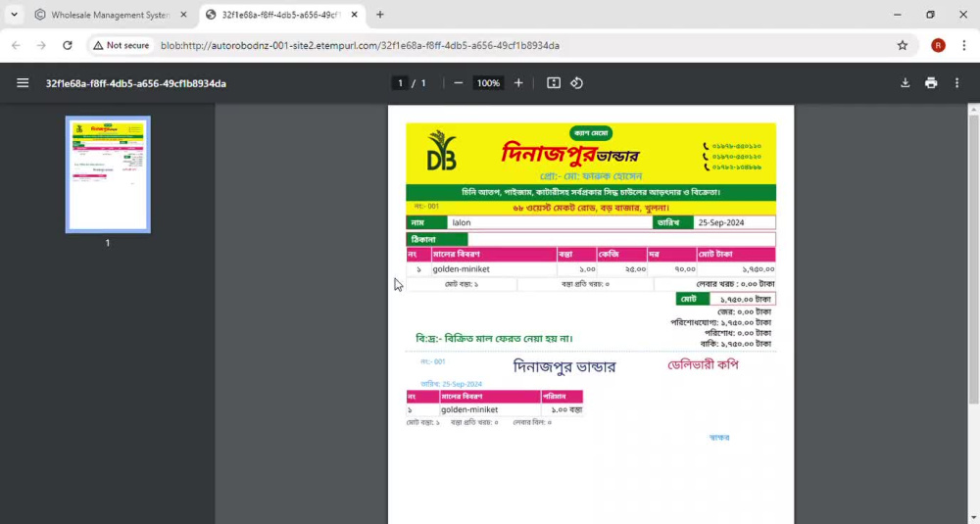Close the 32f1e68a blob tab
The width and height of the screenshot is (980, 524).
[355, 15]
